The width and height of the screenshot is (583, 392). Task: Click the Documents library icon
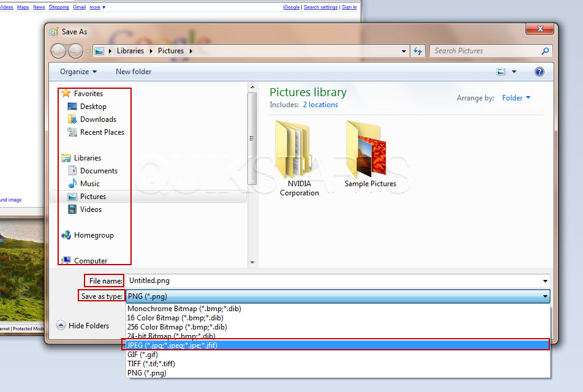tap(72, 171)
